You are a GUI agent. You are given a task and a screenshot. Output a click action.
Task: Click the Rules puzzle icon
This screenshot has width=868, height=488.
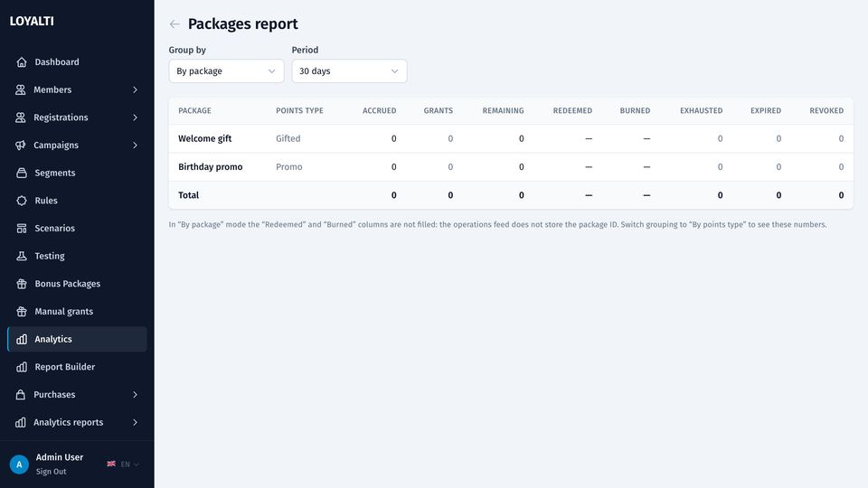(22, 201)
